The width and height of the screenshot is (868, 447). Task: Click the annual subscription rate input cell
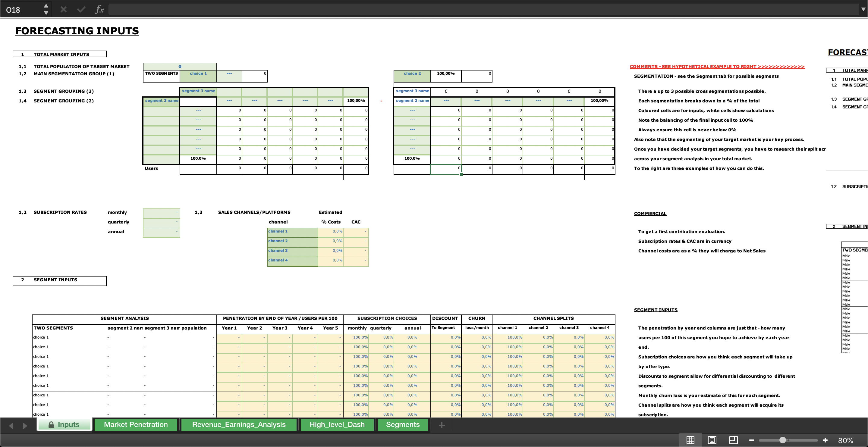click(x=162, y=232)
